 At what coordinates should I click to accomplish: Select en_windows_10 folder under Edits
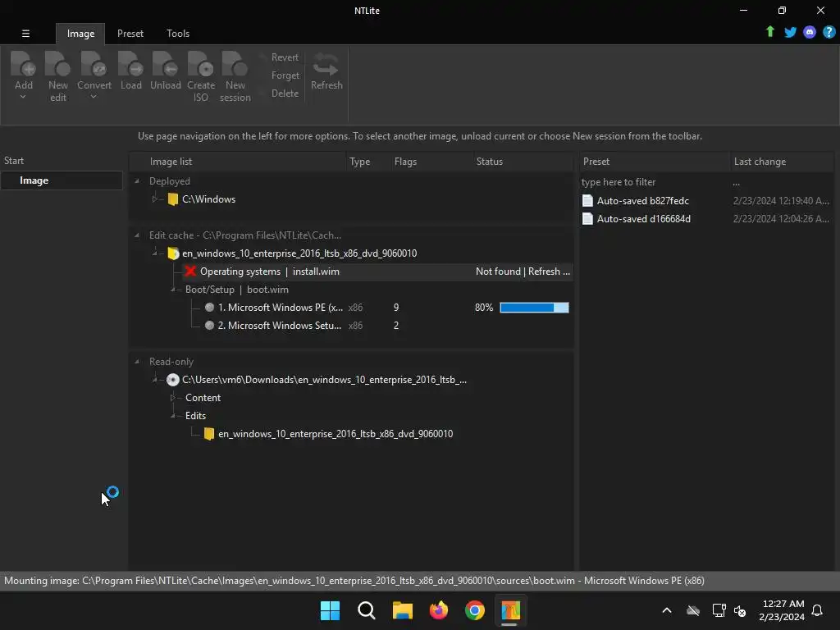coord(336,434)
